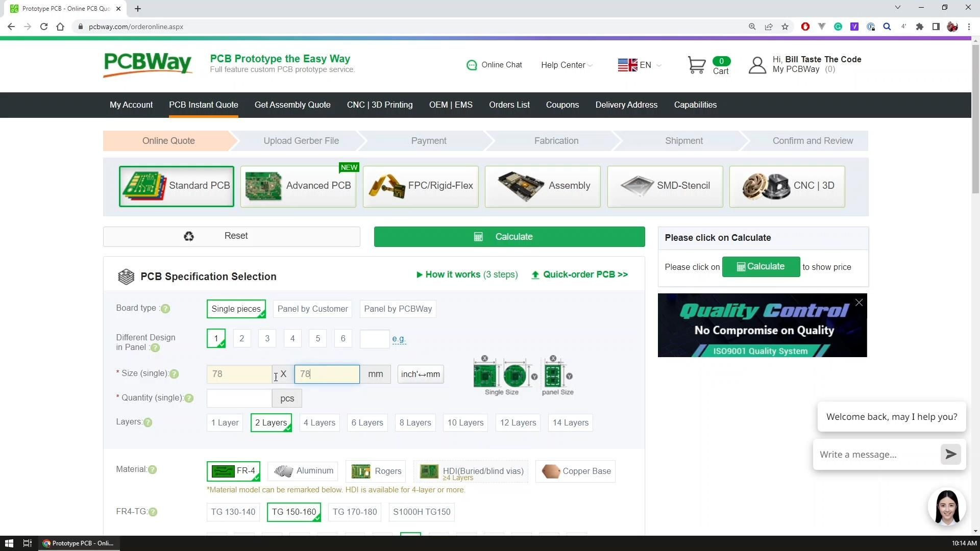Open the shopping cart icon

[x=697, y=65]
